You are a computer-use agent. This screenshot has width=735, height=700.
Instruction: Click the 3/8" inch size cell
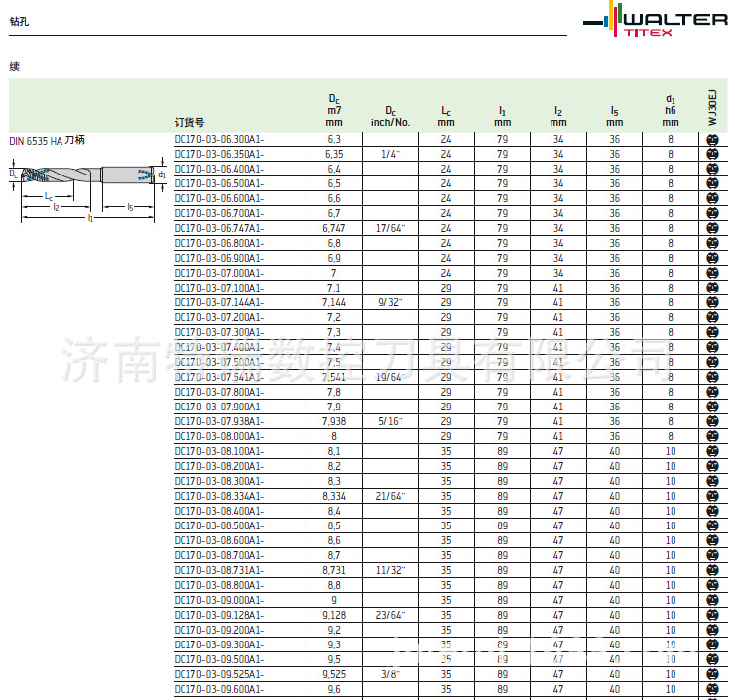tap(390, 674)
